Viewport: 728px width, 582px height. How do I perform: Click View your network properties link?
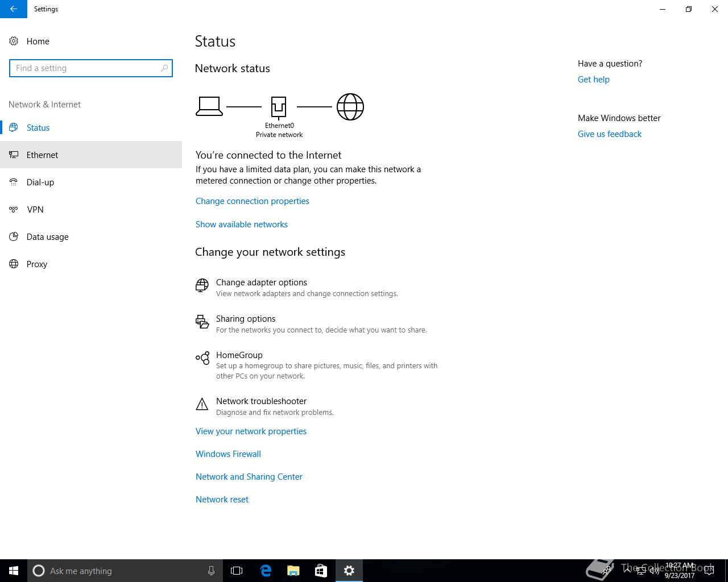click(251, 431)
